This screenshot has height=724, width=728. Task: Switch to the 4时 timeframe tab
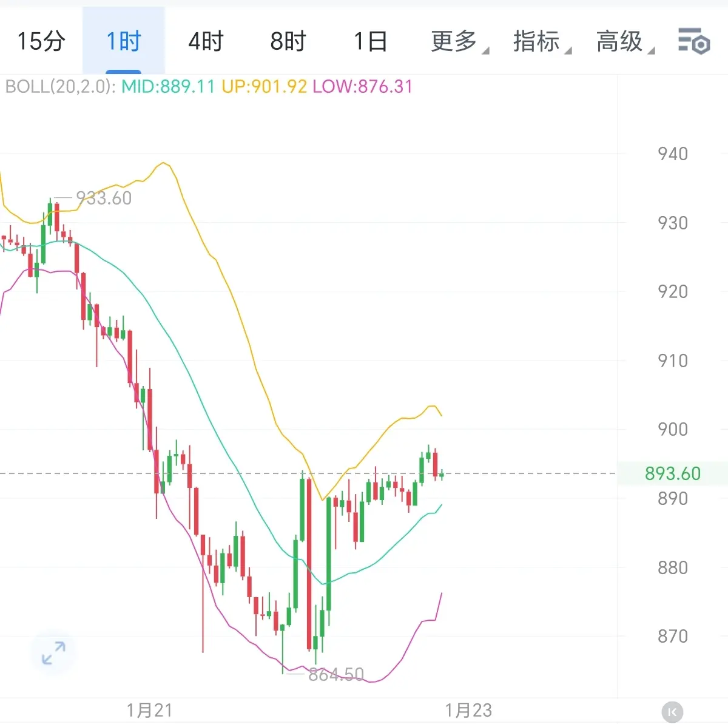(206, 41)
